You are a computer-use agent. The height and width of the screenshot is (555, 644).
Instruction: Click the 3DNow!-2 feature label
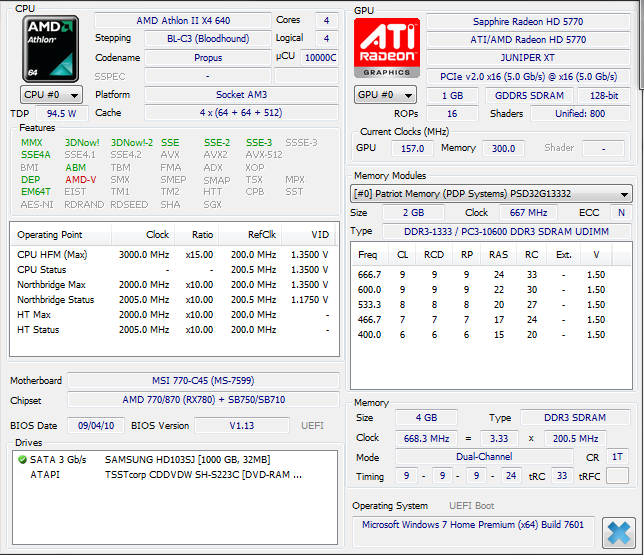click(131, 143)
